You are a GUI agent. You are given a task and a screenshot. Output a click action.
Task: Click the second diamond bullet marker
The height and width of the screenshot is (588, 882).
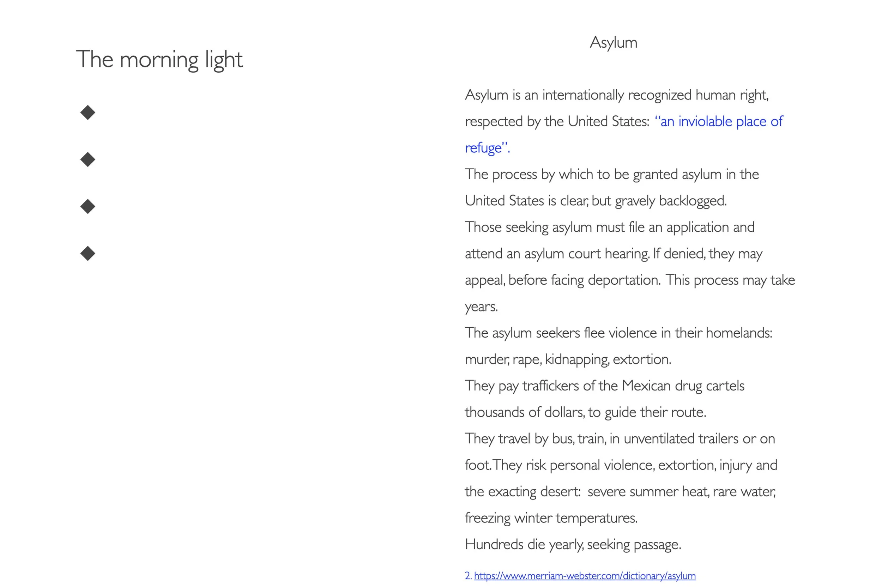88,160
